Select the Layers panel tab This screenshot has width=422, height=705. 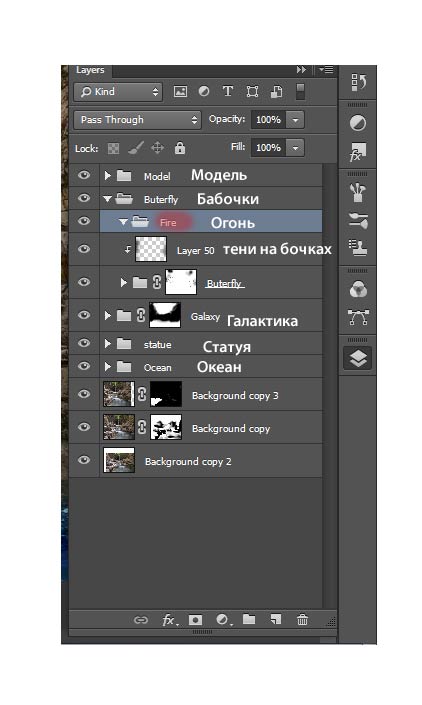click(x=90, y=70)
